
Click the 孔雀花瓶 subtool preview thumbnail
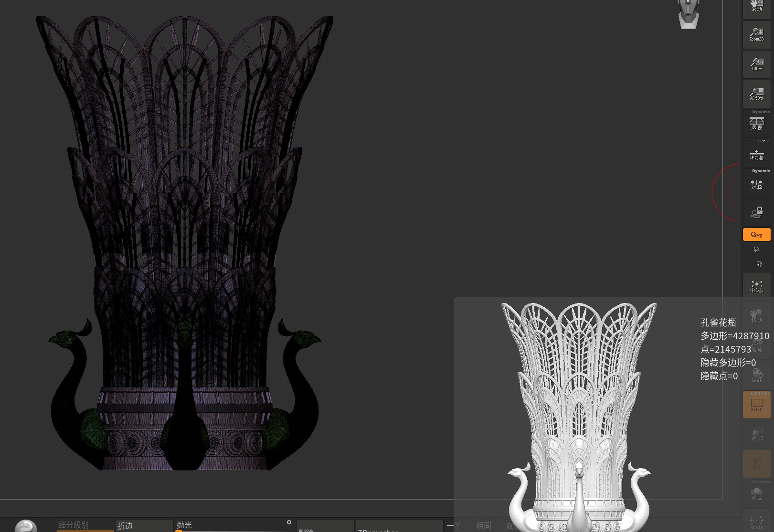pyautogui.click(x=579, y=417)
